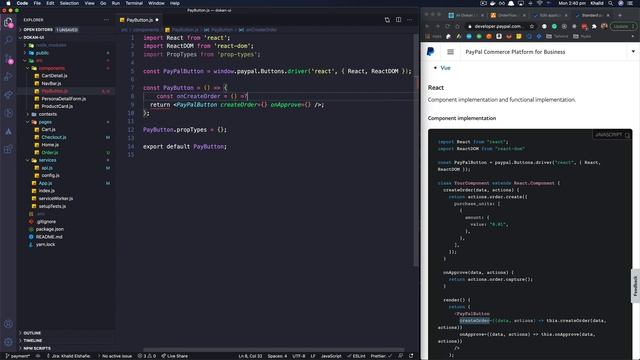Click Prettier in the status bar

click(x=381, y=356)
